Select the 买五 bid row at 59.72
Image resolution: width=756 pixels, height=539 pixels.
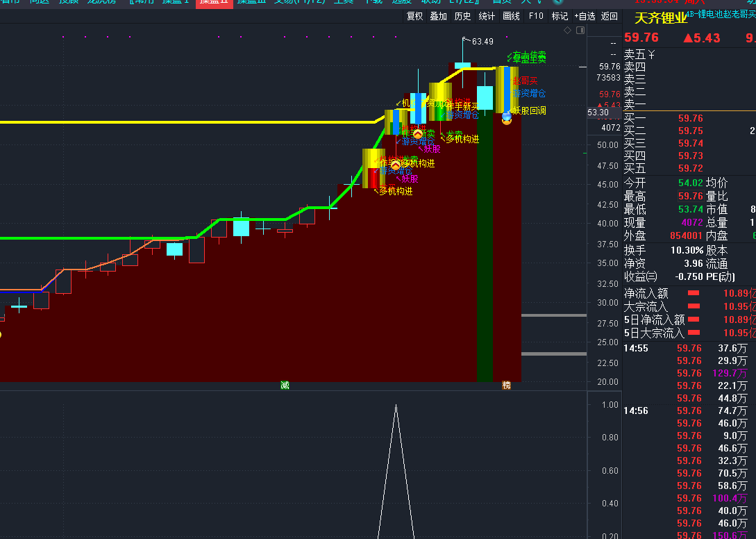tap(689, 168)
